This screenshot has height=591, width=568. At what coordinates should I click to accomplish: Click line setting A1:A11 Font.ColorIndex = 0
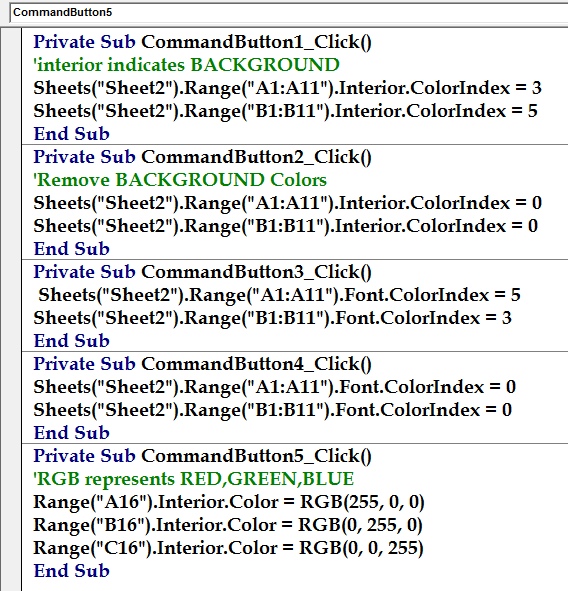pyautogui.click(x=274, y=387)
